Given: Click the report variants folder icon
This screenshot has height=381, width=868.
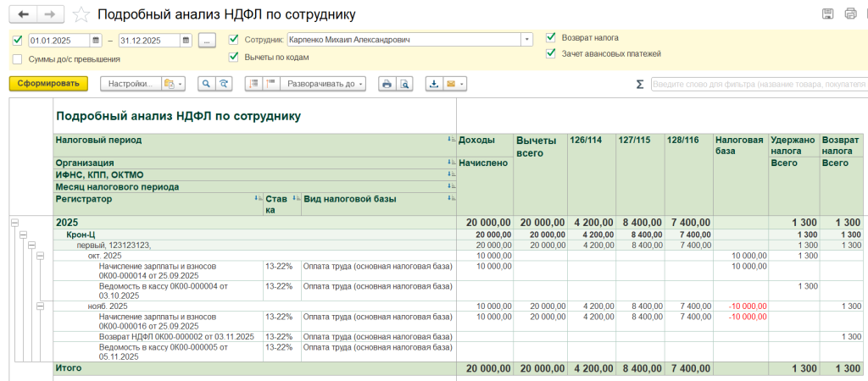Looking at the screenshot, I should tap(169, 84).
